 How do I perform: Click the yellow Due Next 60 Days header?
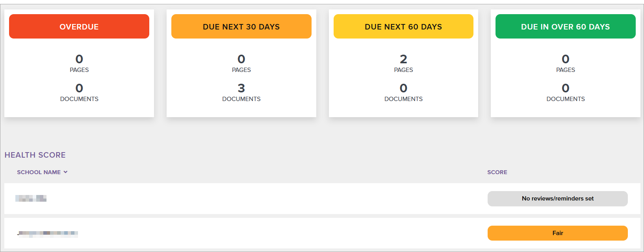point(403,26)
